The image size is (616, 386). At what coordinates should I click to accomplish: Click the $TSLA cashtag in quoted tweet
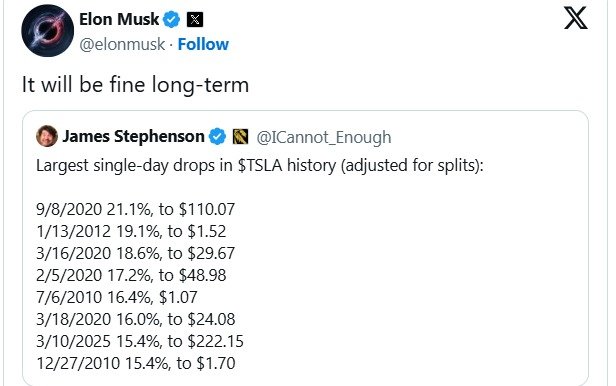260,165
